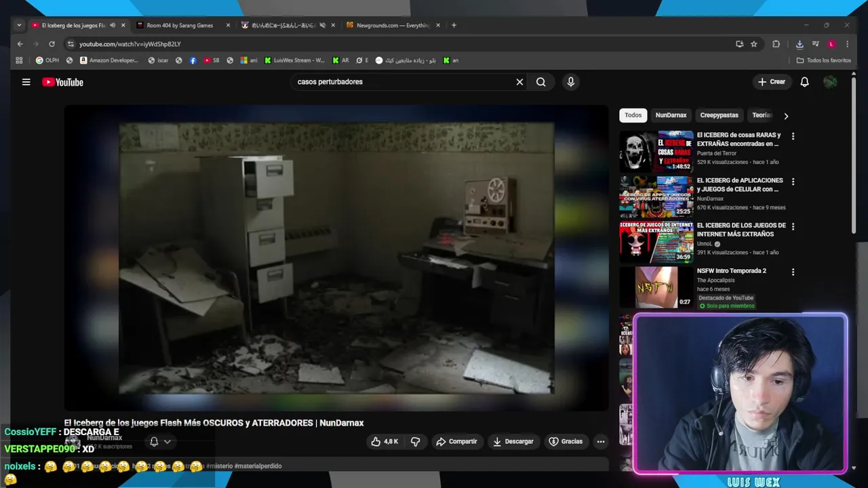Open thumbnail of APLICACIONES y JUEGOS iceberg video

(x=656, y=197)
